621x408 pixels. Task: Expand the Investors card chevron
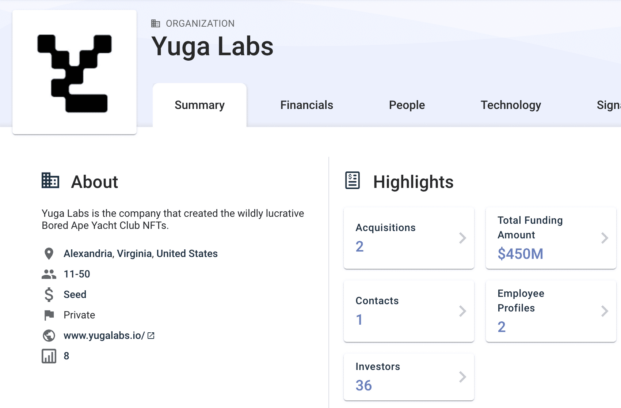462,377
